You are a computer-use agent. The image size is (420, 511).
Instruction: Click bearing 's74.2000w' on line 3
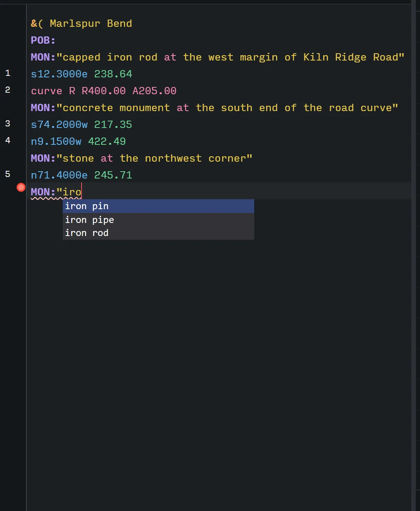(x=59, y=124)
